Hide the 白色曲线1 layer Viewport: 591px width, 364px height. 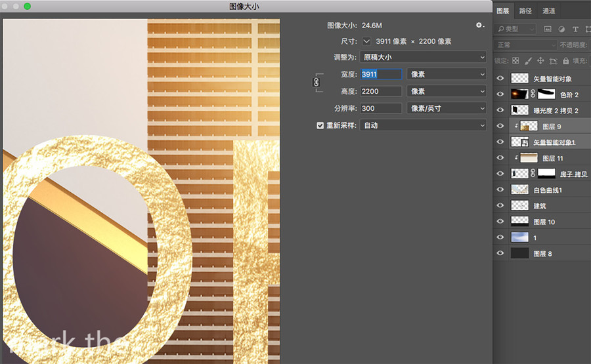pos(500,190)
